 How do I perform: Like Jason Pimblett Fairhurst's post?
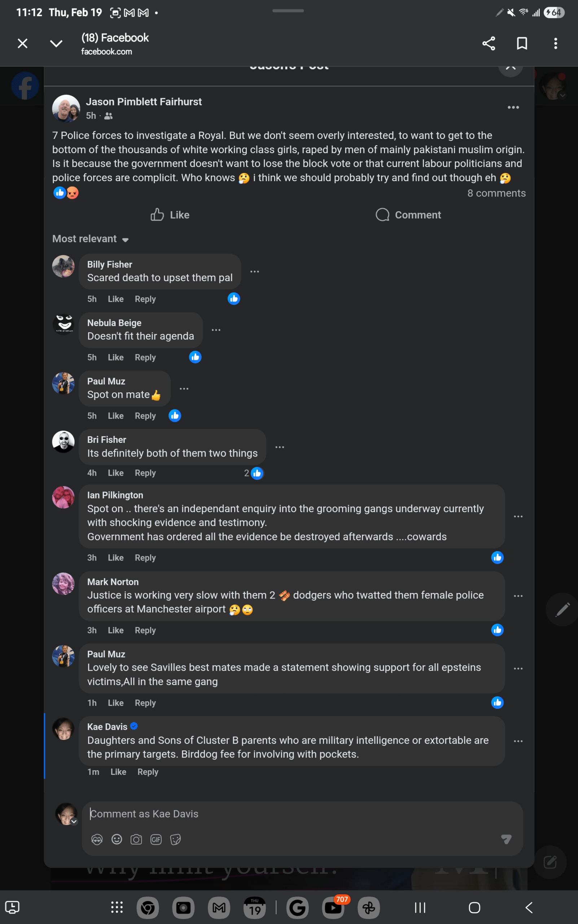(170, 215)
